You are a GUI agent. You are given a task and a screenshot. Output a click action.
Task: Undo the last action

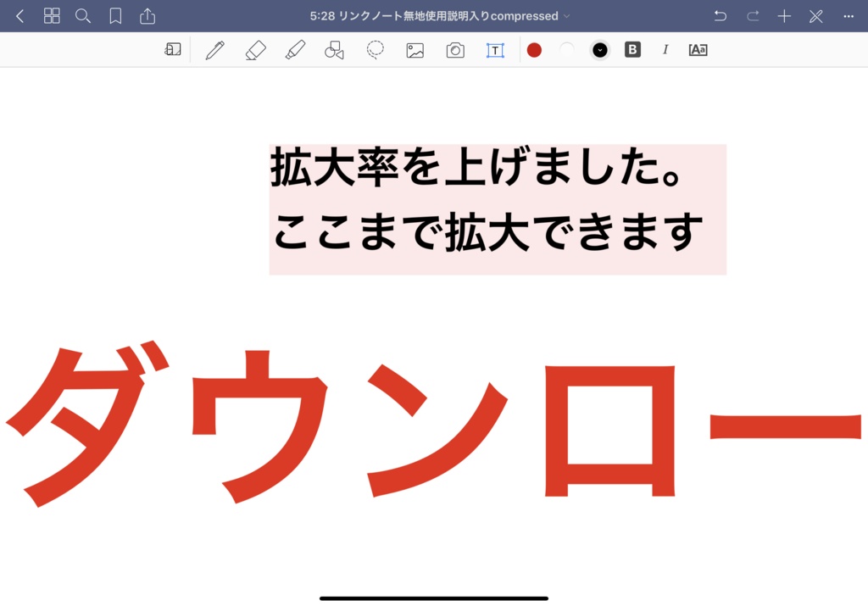(x=721, y=15)
